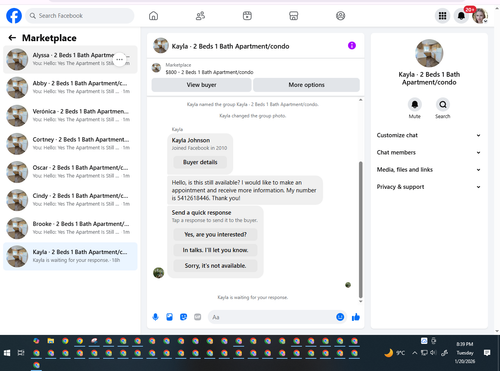Expand Media, files and links section
Viewport: 500px width, 371px height.
pos(429,170)
